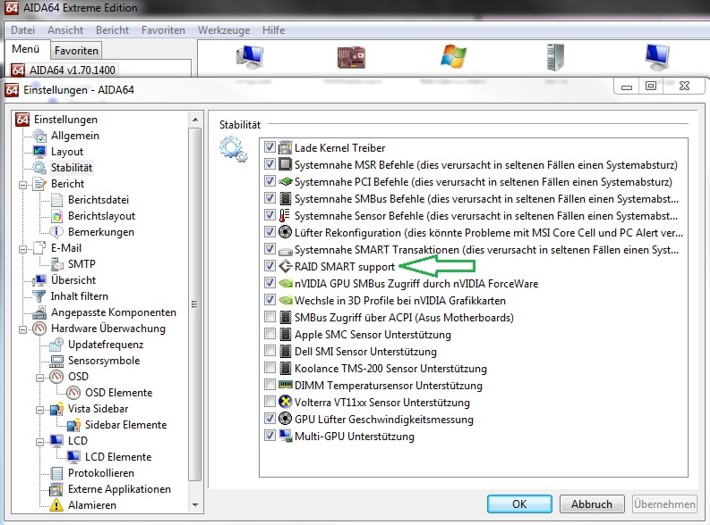Toggle GPU Lüfter Geschwindigkeitsmessung checkbox
This screenshot has width=710, height=525.
coord(270,419)
